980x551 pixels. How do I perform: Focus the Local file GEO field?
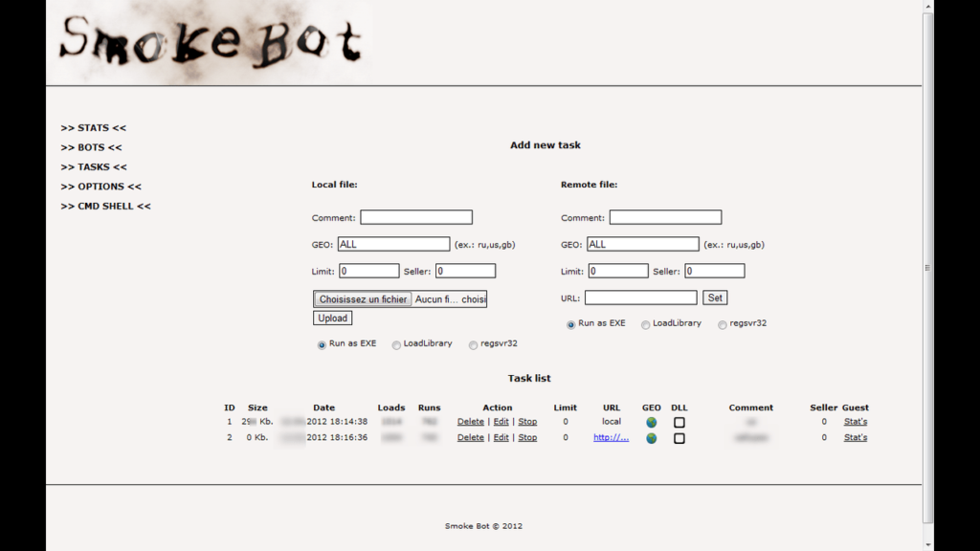(x=393, y=244)
